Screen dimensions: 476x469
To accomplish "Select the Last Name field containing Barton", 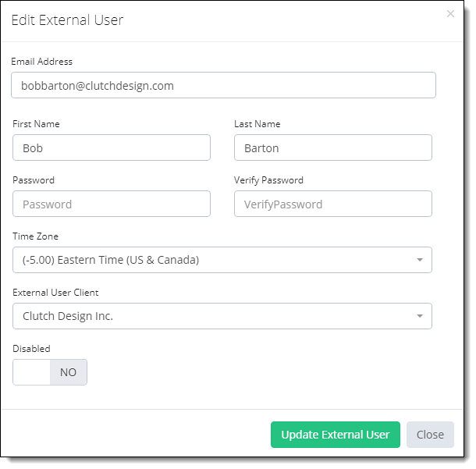I will [333, 147].
